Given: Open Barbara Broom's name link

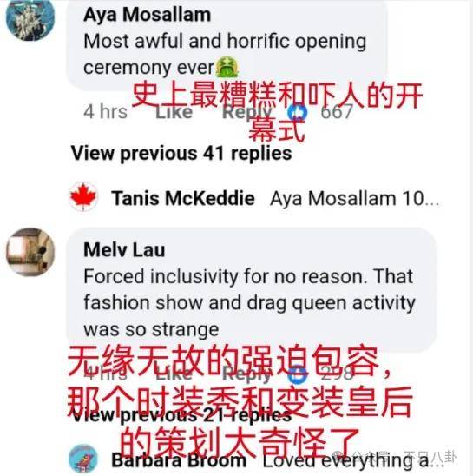Looking at the screenshot, I should point(179,460).
